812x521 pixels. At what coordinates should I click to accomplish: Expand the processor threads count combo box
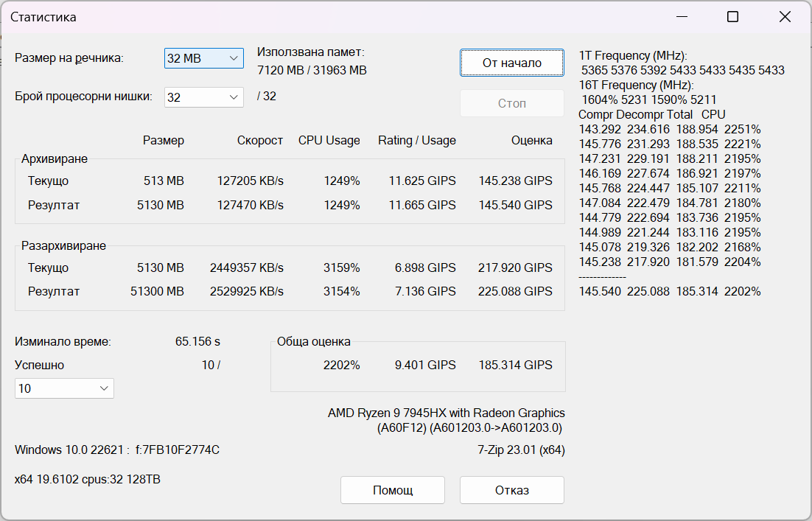(203, 97)
